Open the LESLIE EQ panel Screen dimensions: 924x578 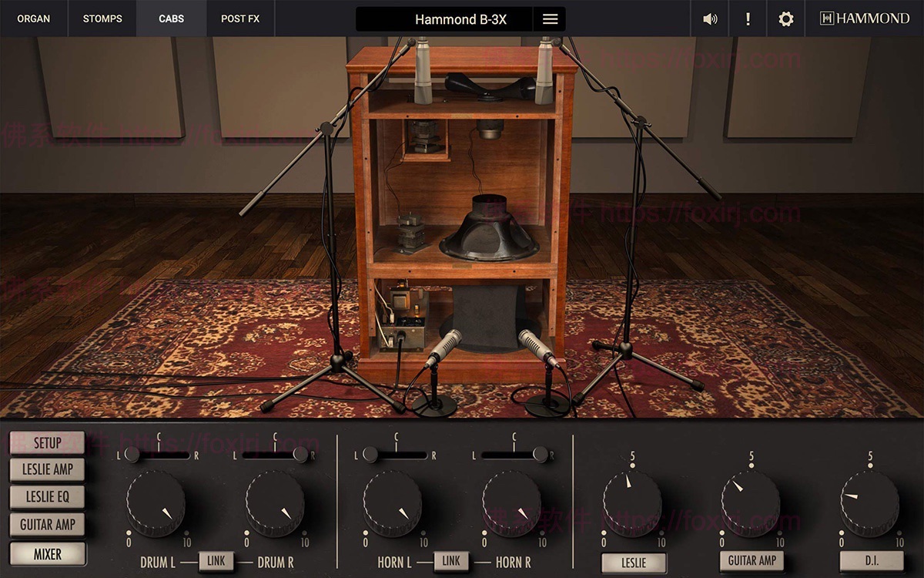[46, 498]
